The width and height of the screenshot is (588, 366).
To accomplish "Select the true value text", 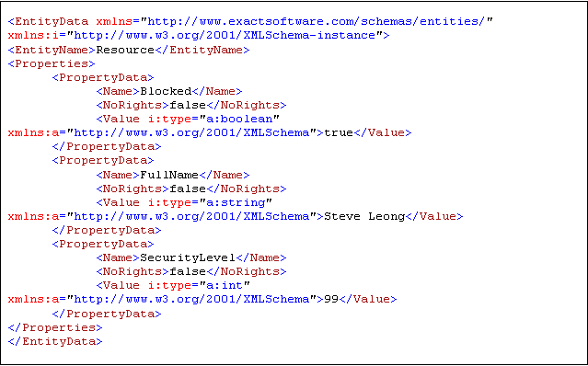I will 339,132.
